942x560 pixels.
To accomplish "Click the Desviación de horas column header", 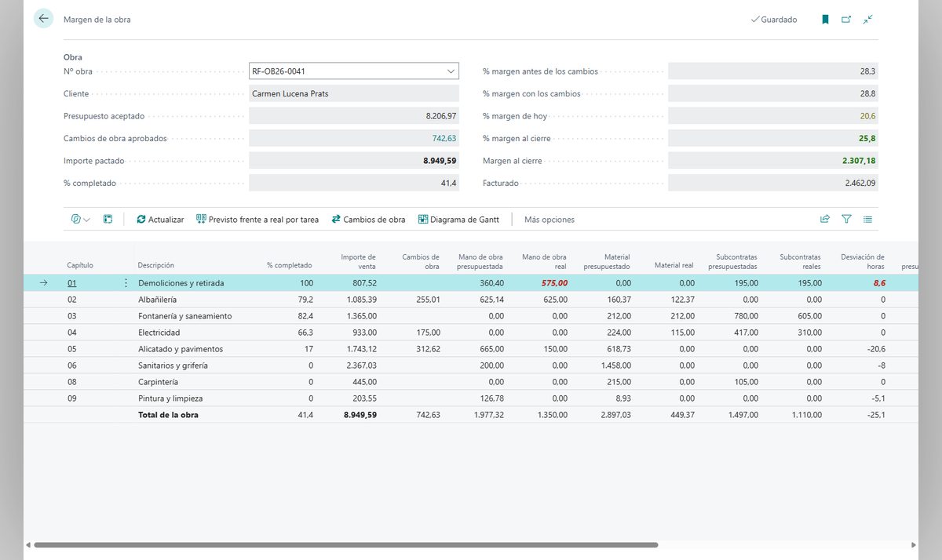I will (x=863, y=261).
